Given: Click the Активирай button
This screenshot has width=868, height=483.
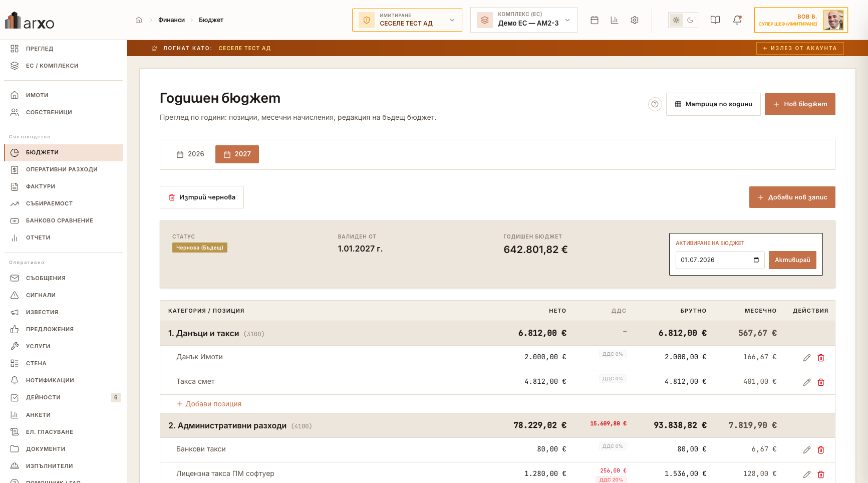Looking at the screenshot, I should [x=792, y=260].
